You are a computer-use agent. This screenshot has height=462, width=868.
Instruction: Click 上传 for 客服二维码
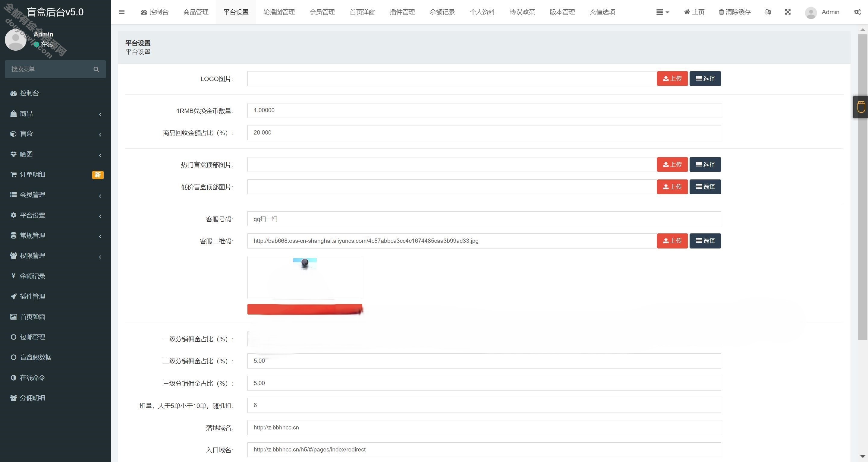(672, 241)
